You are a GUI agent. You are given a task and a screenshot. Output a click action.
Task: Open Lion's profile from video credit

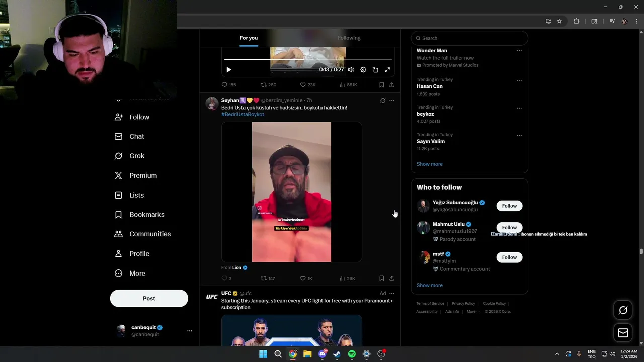pos(237,267)
